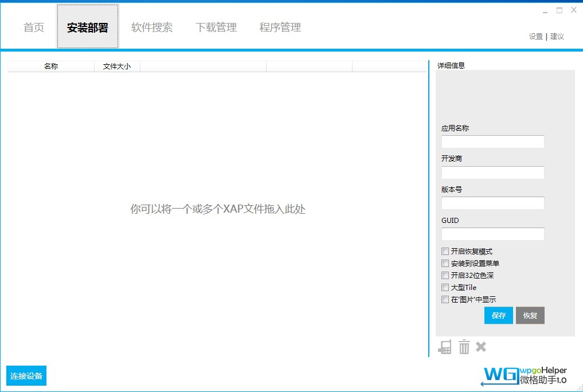Open 建议 feedback link
Image resolution: width=583 pixels, height=392 pixels.
(x=557, y=37)
